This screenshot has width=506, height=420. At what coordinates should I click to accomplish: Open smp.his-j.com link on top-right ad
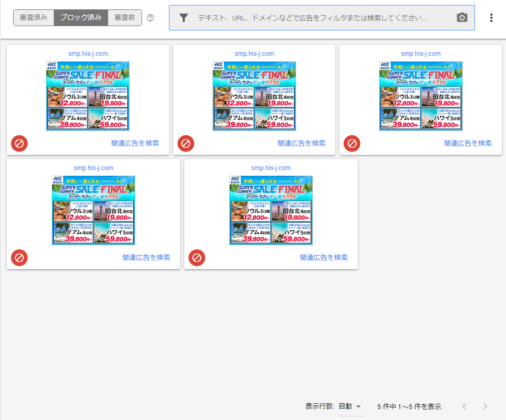(420, 54)
